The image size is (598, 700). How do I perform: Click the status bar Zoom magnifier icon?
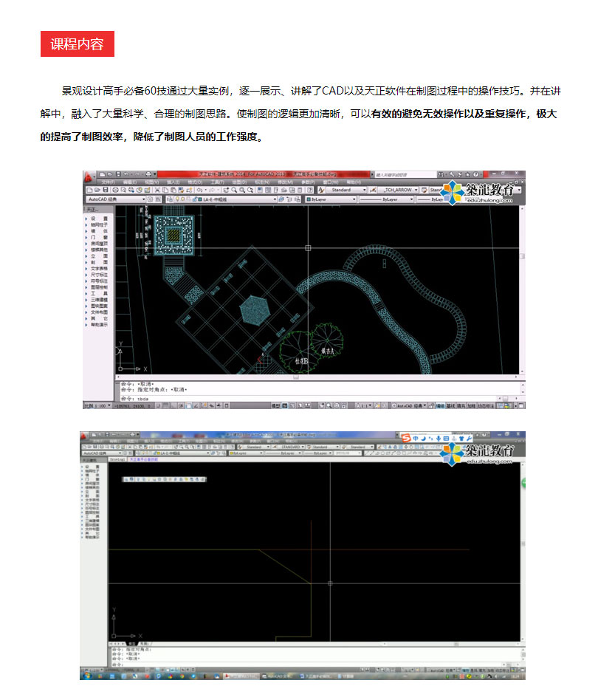[x=329, y=405]
